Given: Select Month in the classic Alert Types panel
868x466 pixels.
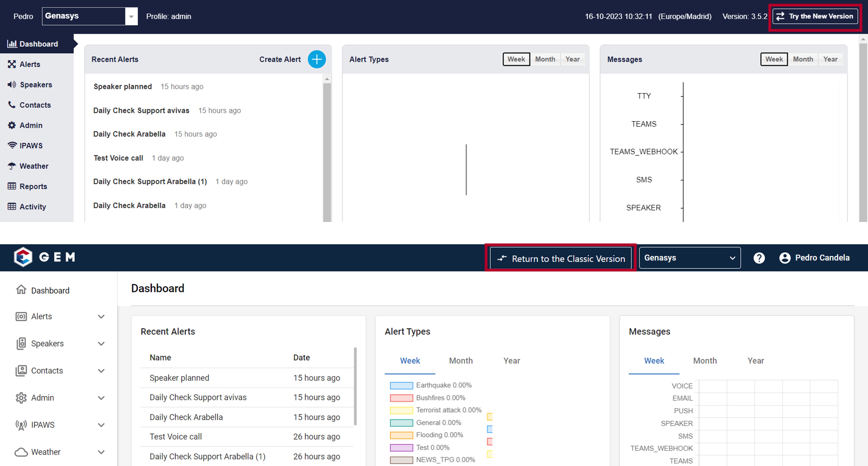Looking at the screenshot, I should (545, 59).
